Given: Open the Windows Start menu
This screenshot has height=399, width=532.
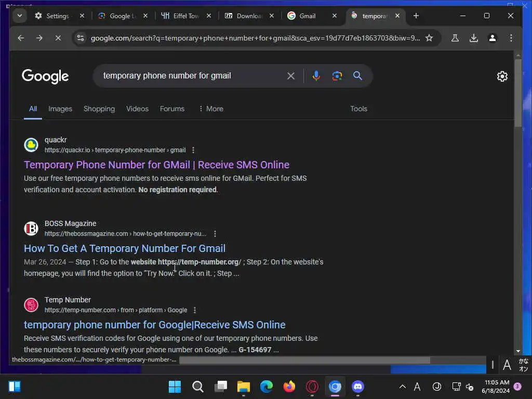Looking at the screenshot, I should pos(175,387).
